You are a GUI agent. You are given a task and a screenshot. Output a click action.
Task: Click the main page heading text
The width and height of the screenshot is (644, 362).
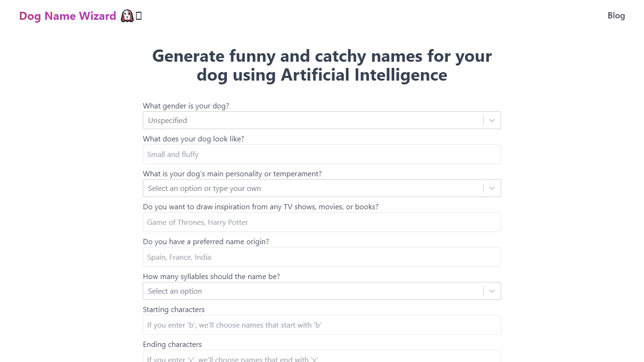(x=322, y=66)
